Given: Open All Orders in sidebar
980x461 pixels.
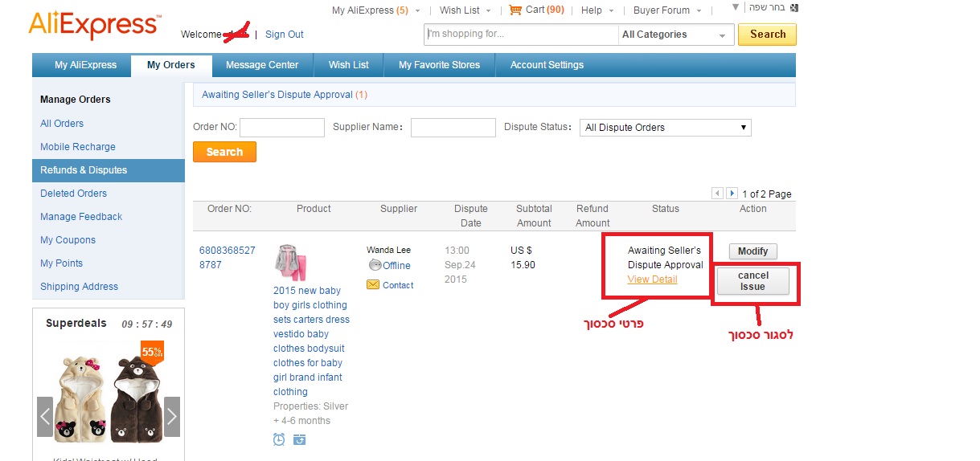Looking at the screenshot, I should point(62,124).
